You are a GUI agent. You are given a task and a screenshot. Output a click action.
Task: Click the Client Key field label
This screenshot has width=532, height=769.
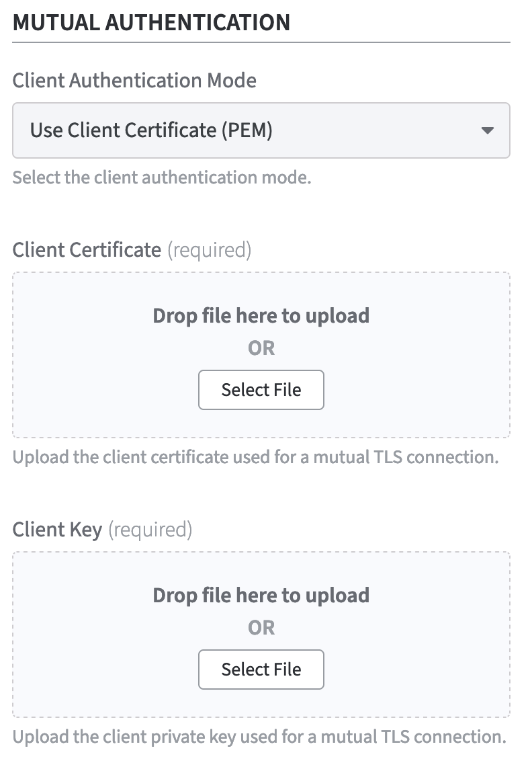(57, 530)
